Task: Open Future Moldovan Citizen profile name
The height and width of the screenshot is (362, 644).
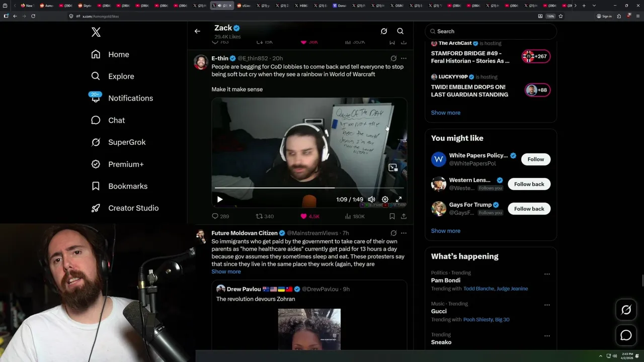Action: (245, 233)
